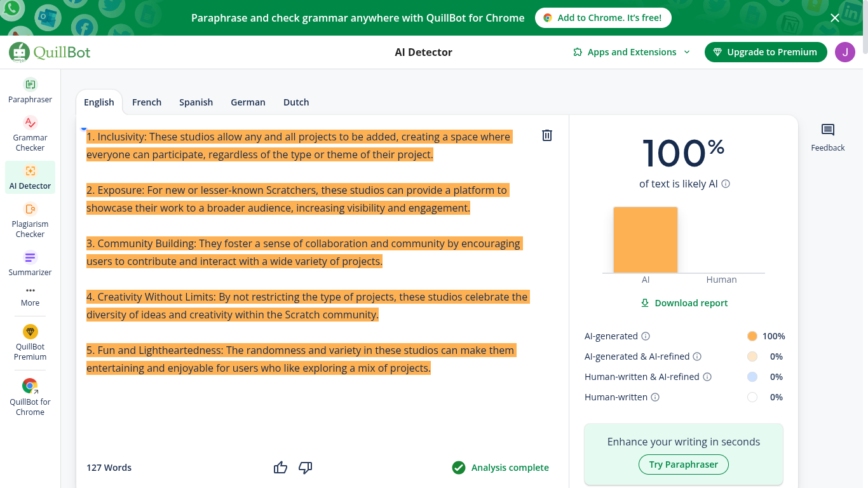Give thumbs down on analysis result

[x=306, y=468]
